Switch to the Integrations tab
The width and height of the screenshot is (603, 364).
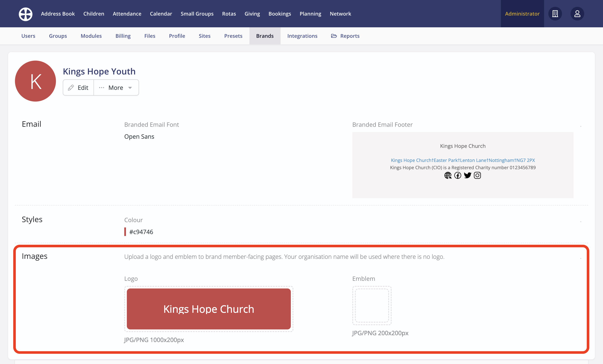pyautogui.click(x=302, y=36)
